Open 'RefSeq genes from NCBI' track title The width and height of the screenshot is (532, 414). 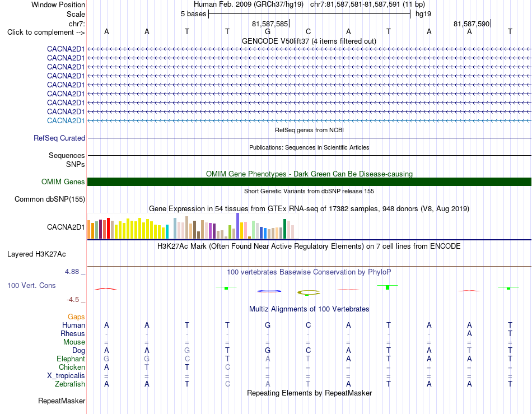click(310, 130)
